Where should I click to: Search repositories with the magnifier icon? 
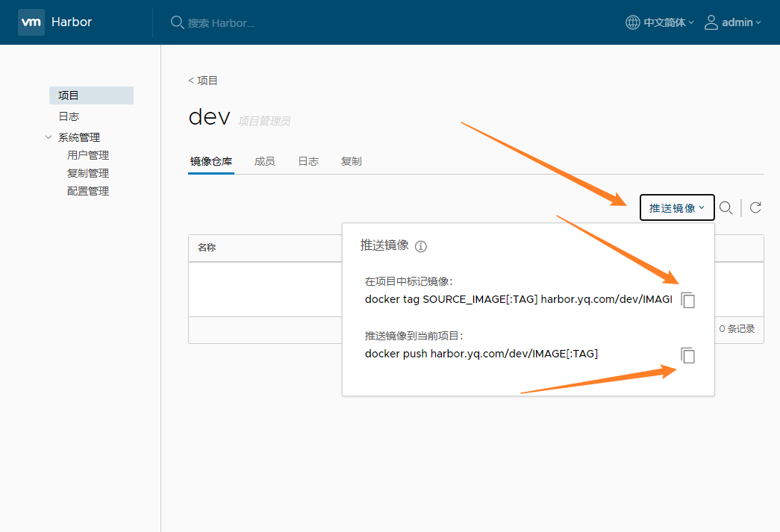coord(726,207)
